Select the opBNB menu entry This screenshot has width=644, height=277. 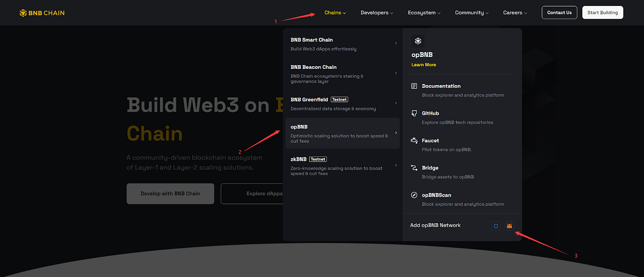[342, 133]
